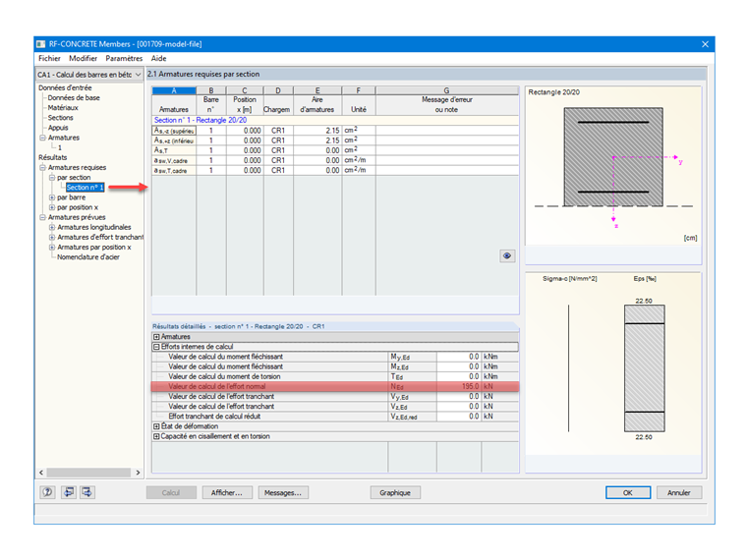Click the Calcul button
The width and height of the screenshot is (747, 560).
click(171, 493)
